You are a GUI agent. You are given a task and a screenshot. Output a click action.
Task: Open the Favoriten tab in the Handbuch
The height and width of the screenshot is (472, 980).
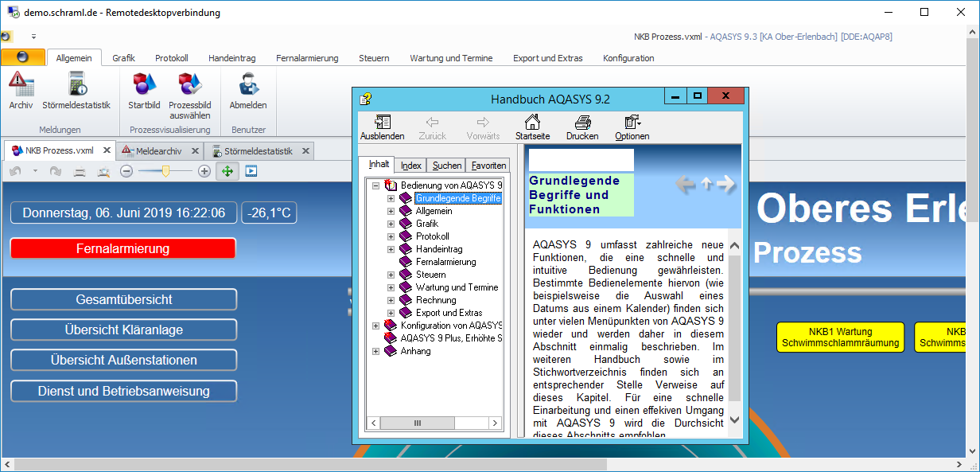(488, 166)
